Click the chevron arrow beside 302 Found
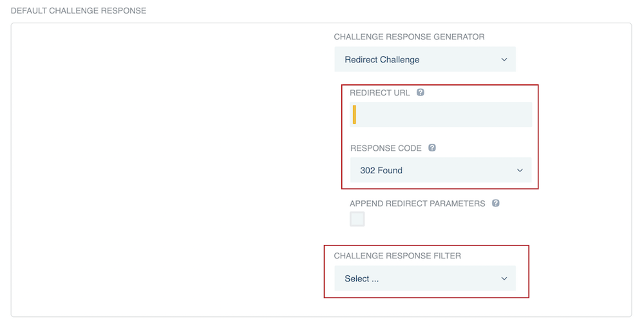Image resolution: width=644 pixels, height=326 pixels. coord(520,171)
